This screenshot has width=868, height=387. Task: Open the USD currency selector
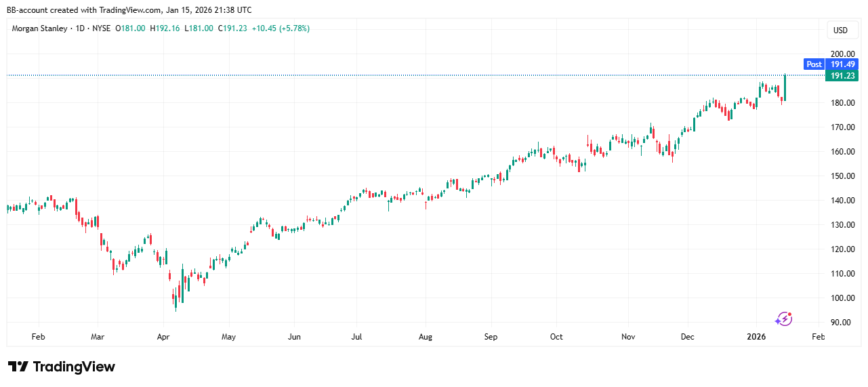tap(840, 30)
